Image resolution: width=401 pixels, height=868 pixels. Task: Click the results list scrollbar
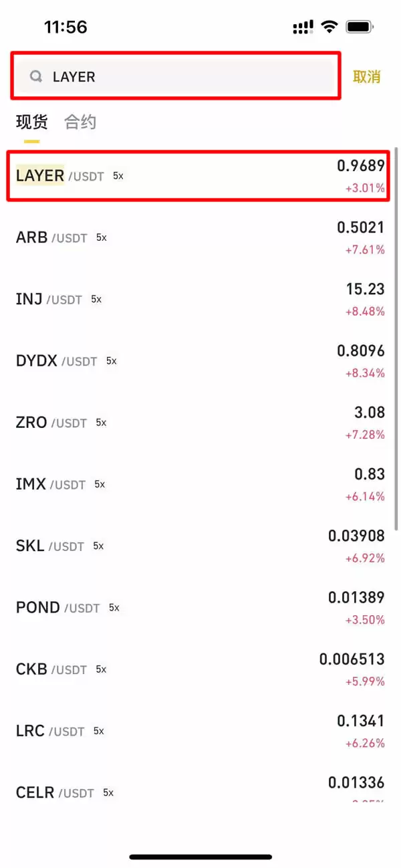click(x=397, y=334)
